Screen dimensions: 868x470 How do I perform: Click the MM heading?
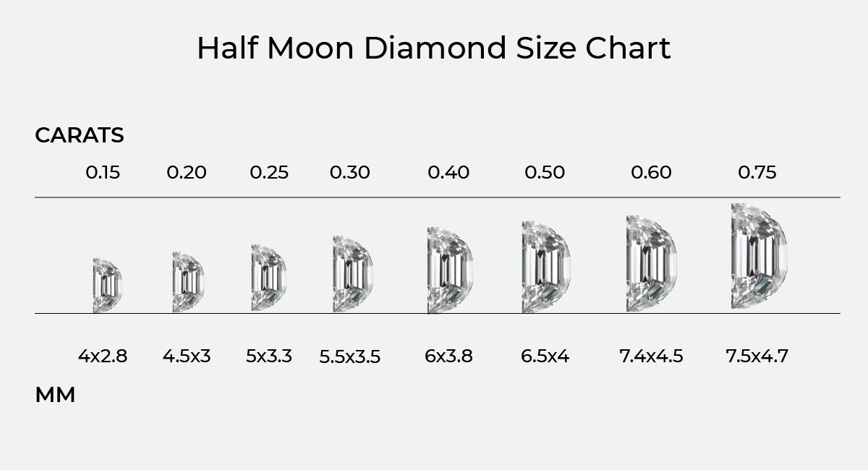coord(55,396)
